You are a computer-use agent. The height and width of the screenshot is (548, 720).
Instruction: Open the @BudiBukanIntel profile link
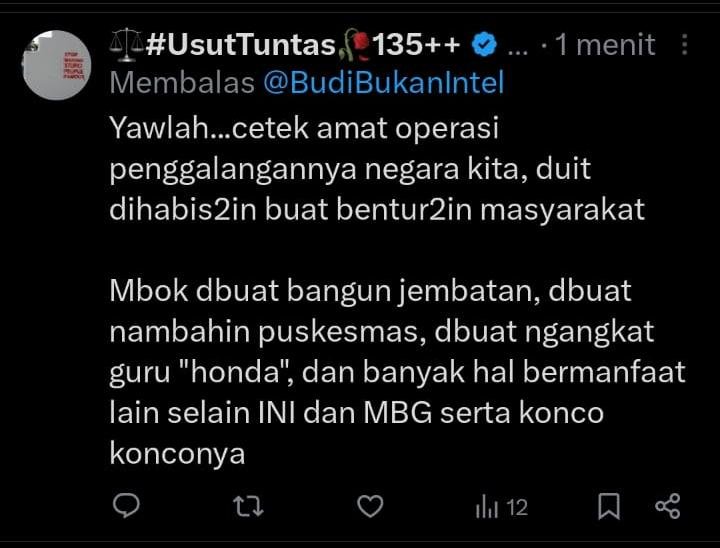pos(384,83)
